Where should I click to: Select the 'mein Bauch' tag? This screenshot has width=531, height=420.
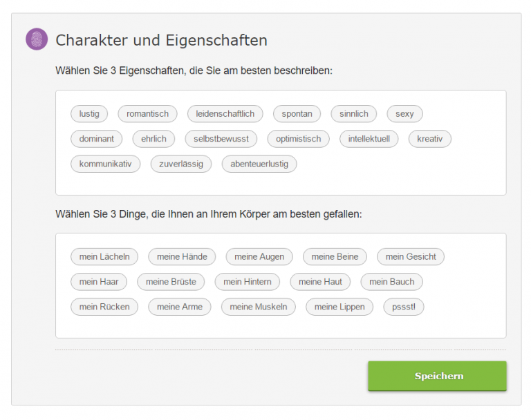coord(392,282)
